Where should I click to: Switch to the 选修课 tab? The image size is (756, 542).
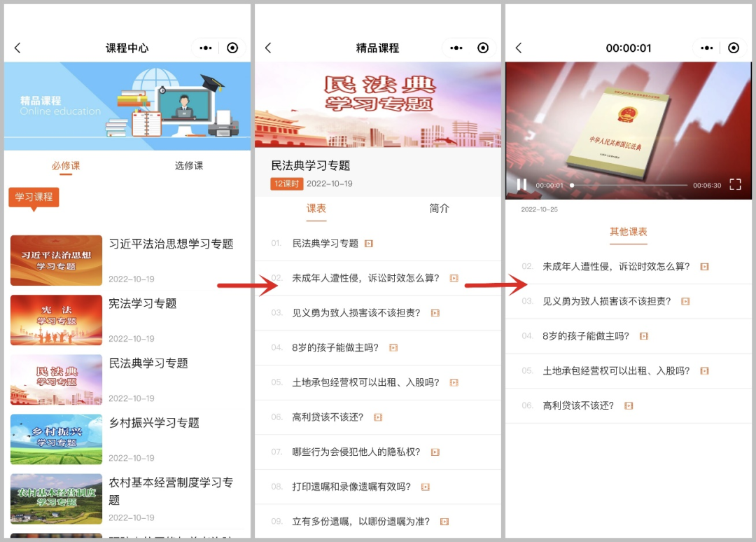[189, 166]
